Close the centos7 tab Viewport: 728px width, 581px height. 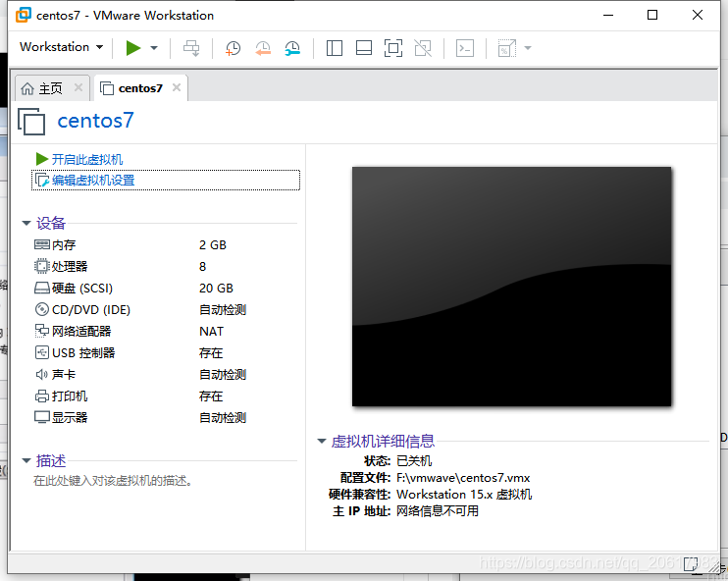tap(177, 87)
